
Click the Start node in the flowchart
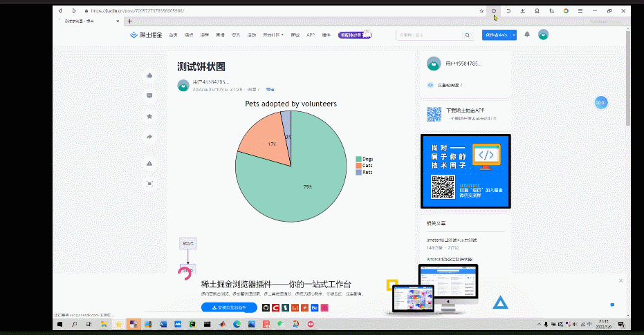[x=187, y=244]
